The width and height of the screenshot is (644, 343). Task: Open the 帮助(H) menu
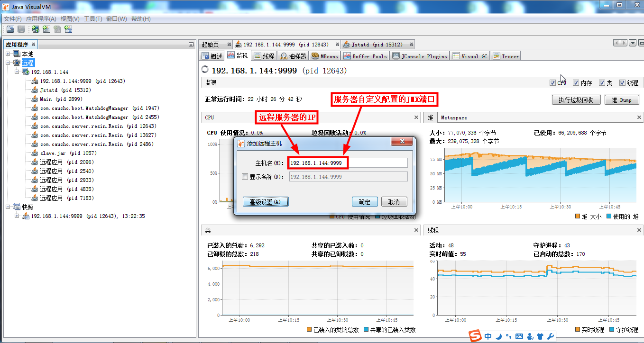pyautogui.click(x=141, y=19)
